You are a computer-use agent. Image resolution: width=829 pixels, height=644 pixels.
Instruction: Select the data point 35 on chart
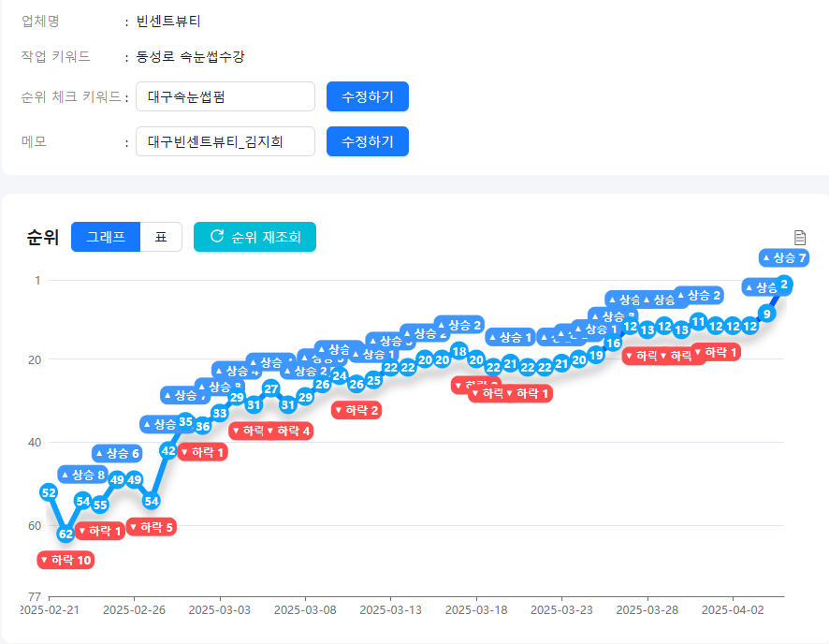coord(185,422)
